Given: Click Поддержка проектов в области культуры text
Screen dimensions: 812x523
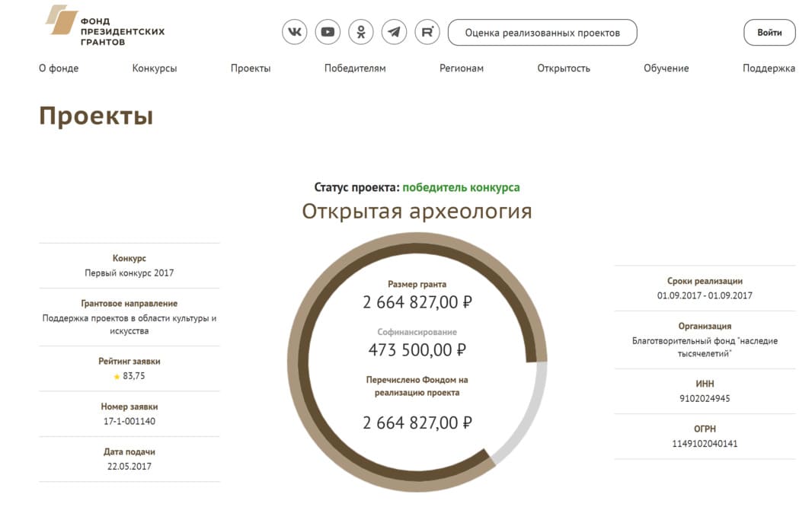Looking at the screenshot, I should pos(129,324).
